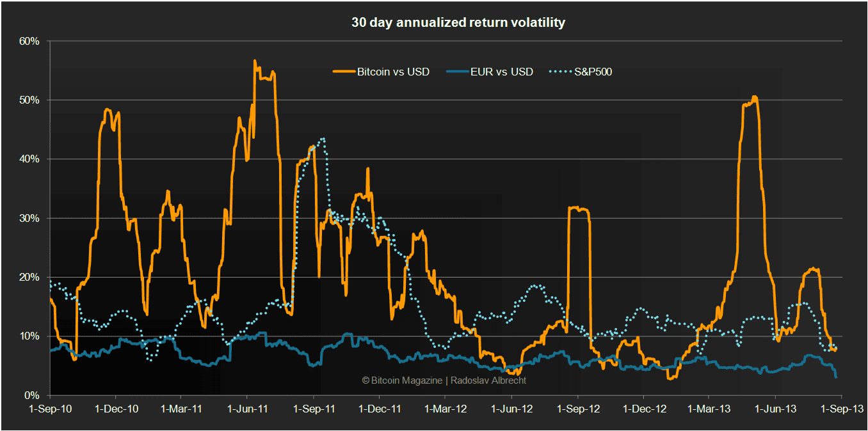Open options on the 60% axis label
The width and height of the screenshot is (868, 431).
pos(28,40)
